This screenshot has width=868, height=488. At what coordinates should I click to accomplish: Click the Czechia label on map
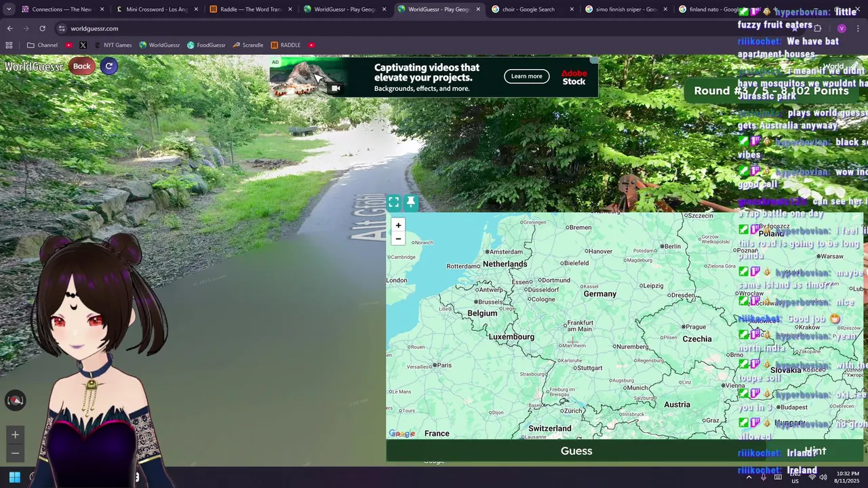pyautogui.click(x=697, y=339)
